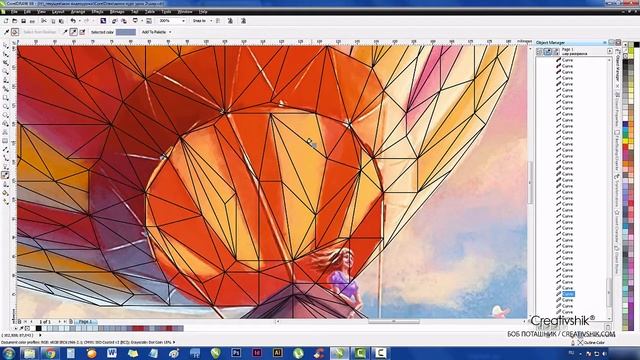The width and height of the screenshot is (640, 360).
Task: Click the Outline Color status label
Action: click(x=594, y=342)
